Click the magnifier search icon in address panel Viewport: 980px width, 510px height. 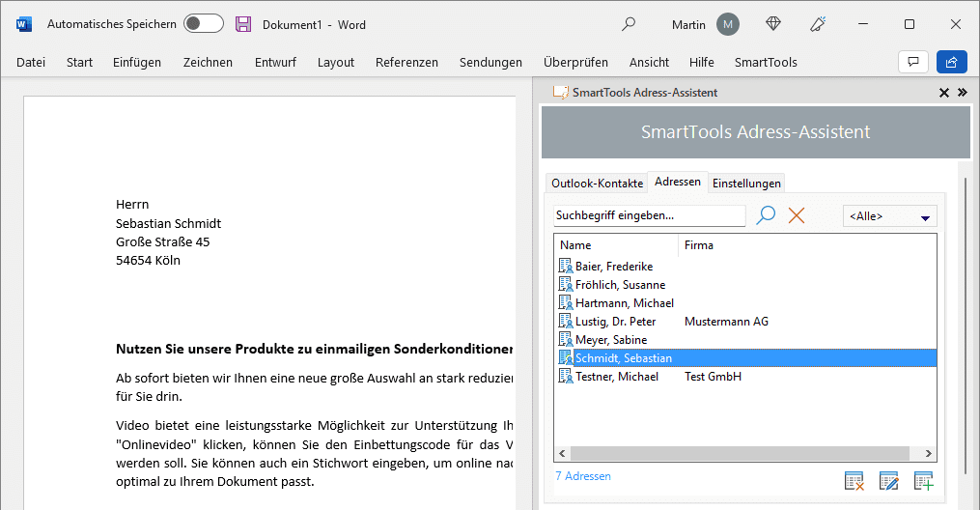pyautogui.click(x=766, y=215)
